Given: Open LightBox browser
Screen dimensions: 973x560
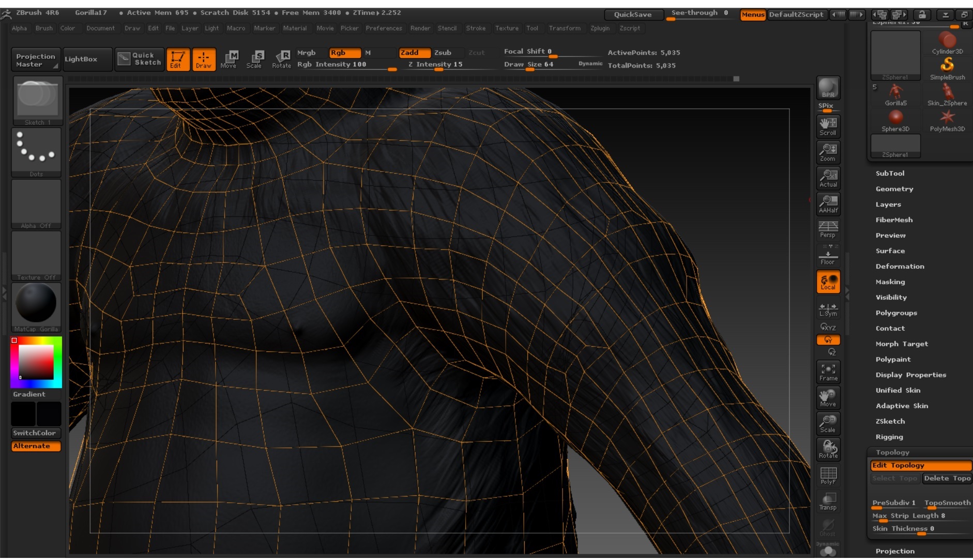Looking at the screenshot, I should coord(87,59).
